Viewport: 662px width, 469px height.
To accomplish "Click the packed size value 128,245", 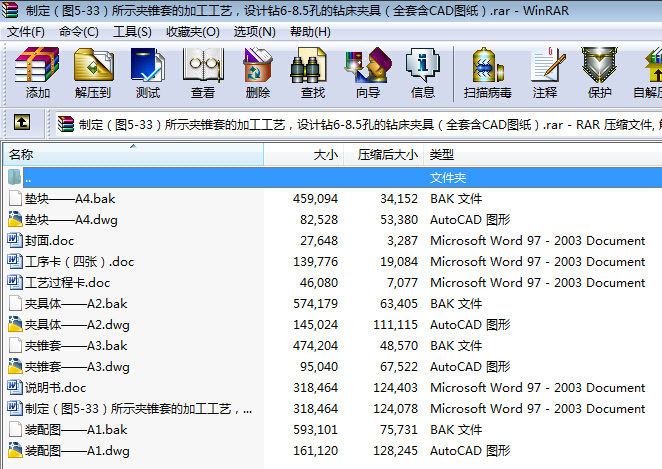I will (x=396, y=451).
